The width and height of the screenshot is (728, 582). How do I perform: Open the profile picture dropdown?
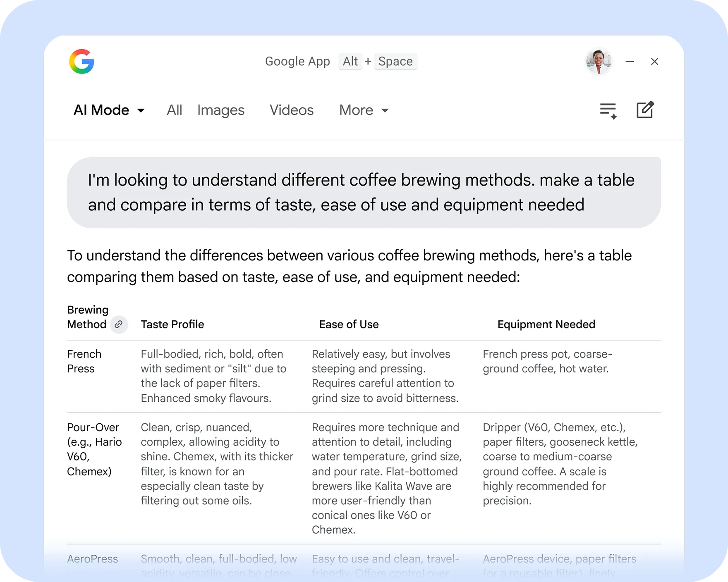pyautogui.click(x=599, y=62)
